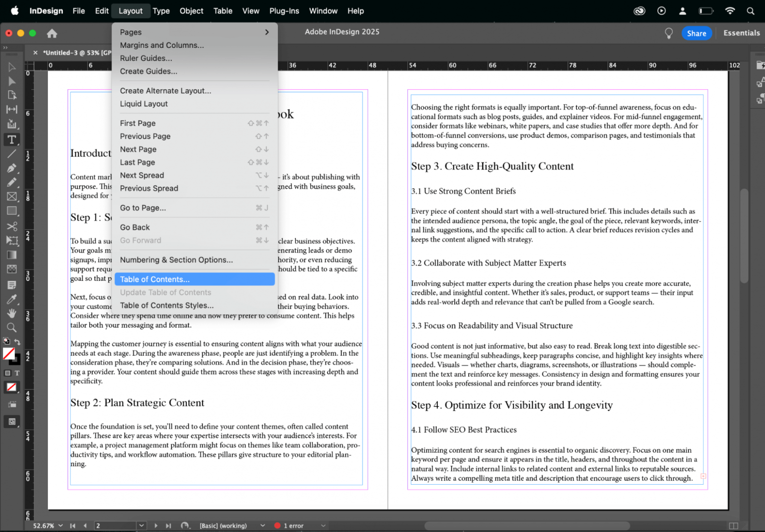Open the Home screen icon
Image resolution: width=765 pixels, height=532 pixels.
(52, 33)
